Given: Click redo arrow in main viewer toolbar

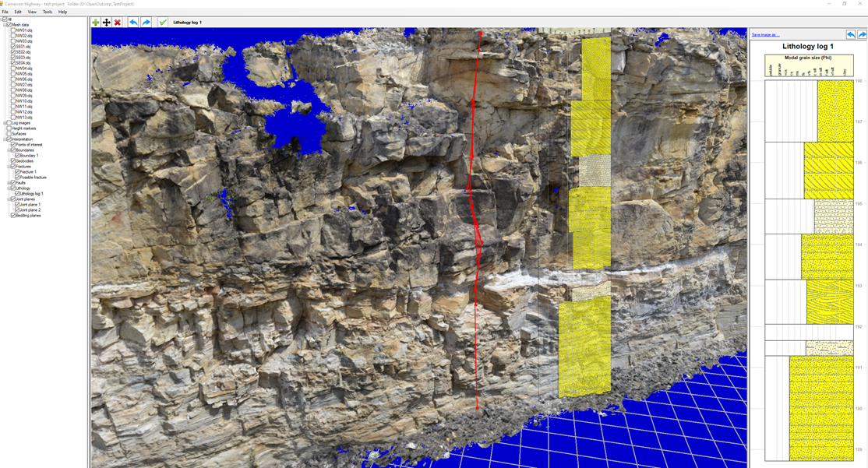Looking at the screenshot, I should point(146,23).
